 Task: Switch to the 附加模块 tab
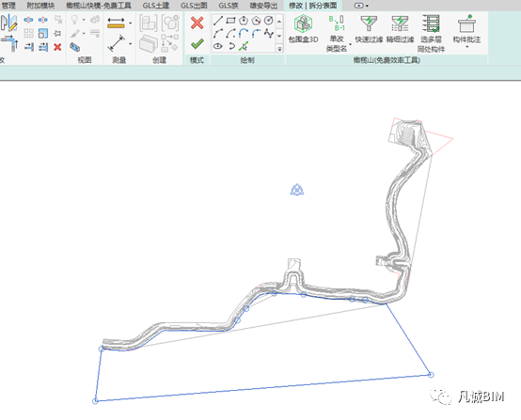coord(40,6)
